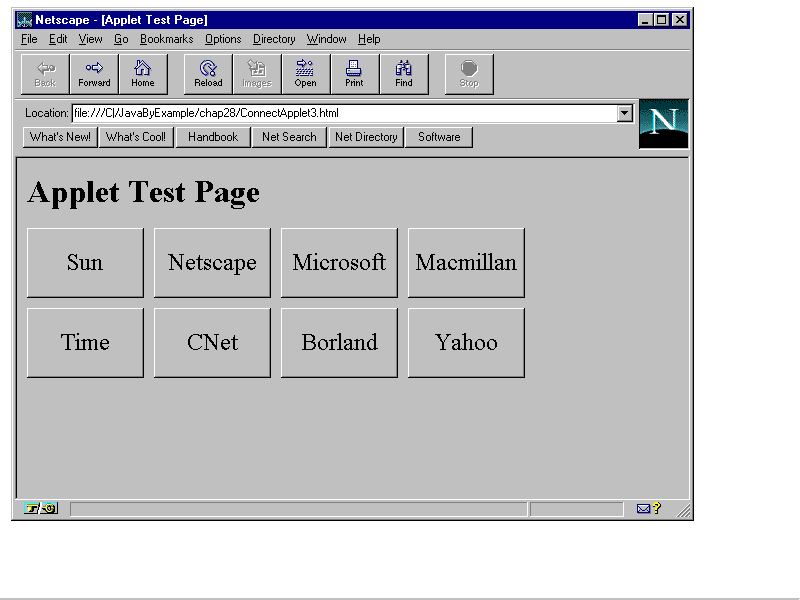Viewport: 800px width, 600px height.
Task: Click the Microsoft applet button
Action: [x=339, y=263]
